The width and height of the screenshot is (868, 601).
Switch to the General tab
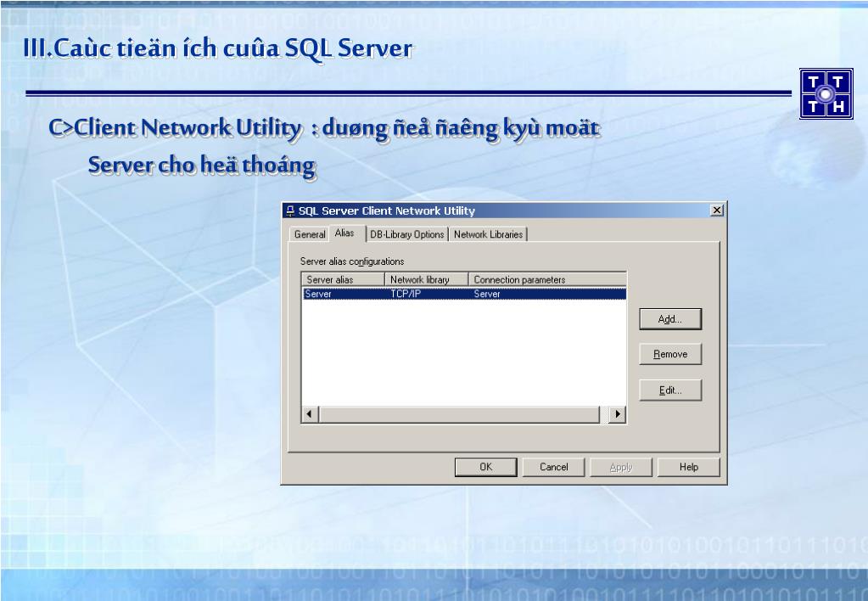pos(310,234)
